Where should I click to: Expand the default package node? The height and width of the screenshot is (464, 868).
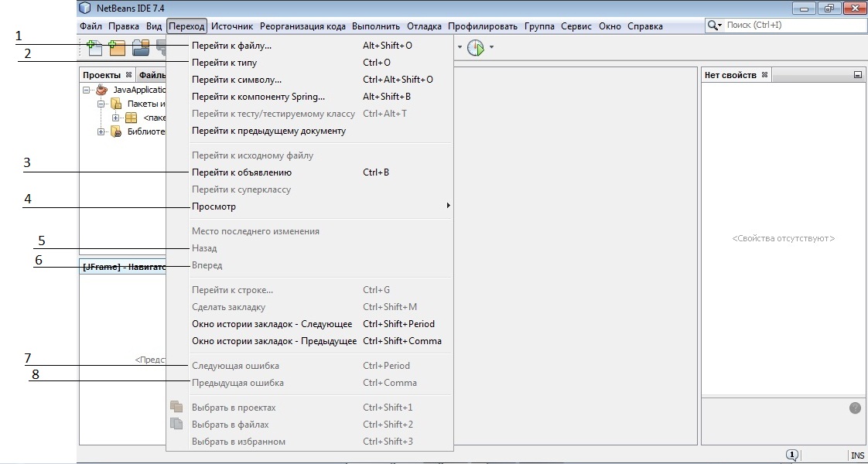tap(116, 118)
